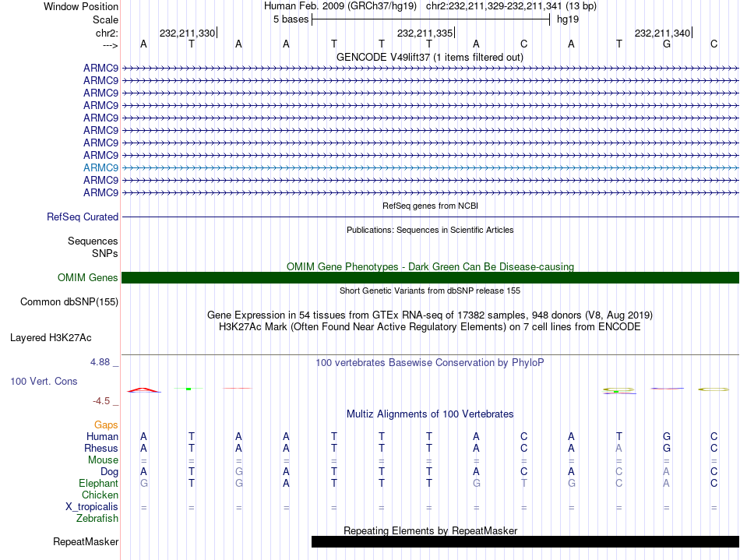Open the H3K27Ac Mark ENCODE track title

tap(429, 326)
